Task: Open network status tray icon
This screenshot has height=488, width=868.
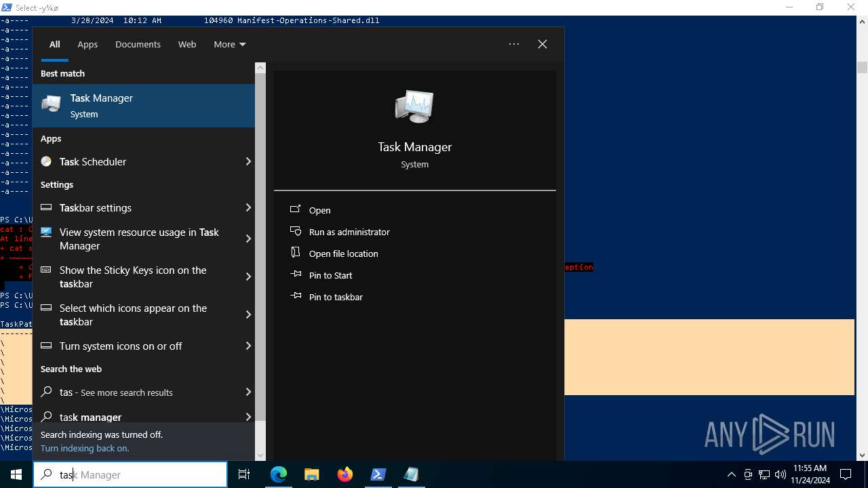Action: tap(764, 474)
